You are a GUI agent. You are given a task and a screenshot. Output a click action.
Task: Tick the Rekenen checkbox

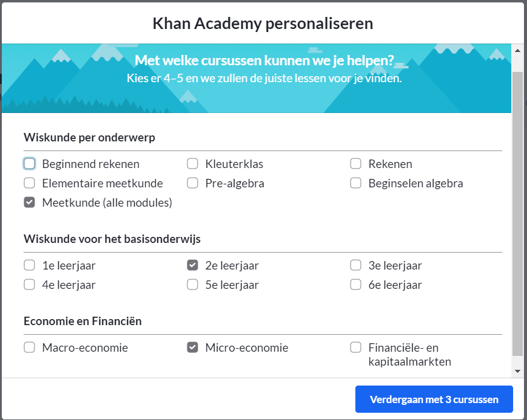(355, 164)
